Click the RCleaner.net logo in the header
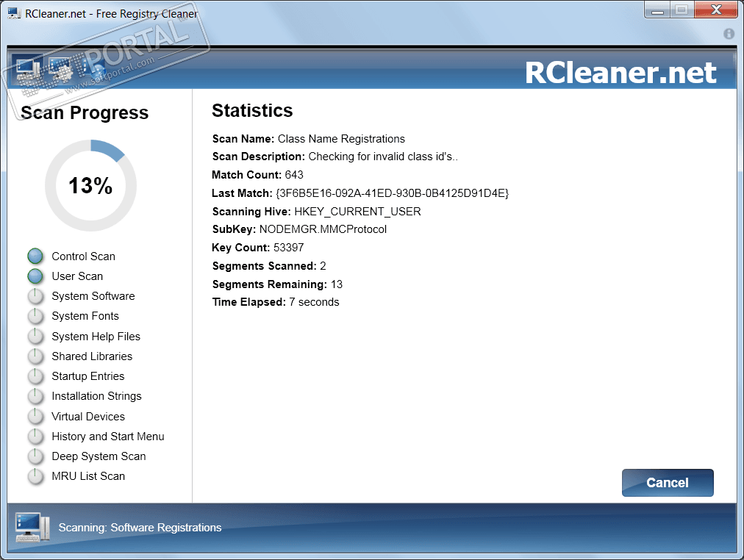The image size is (744, 560). (620, 73)
